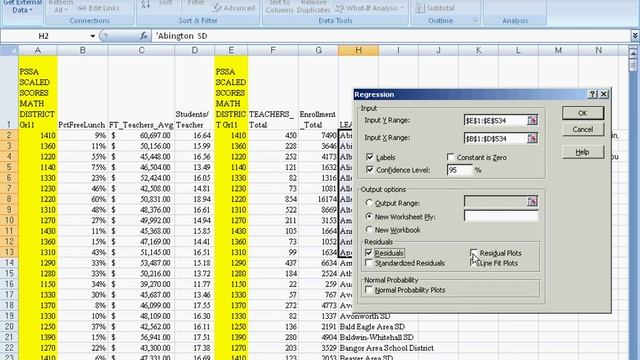Select row 14 header

pos(9,263)
